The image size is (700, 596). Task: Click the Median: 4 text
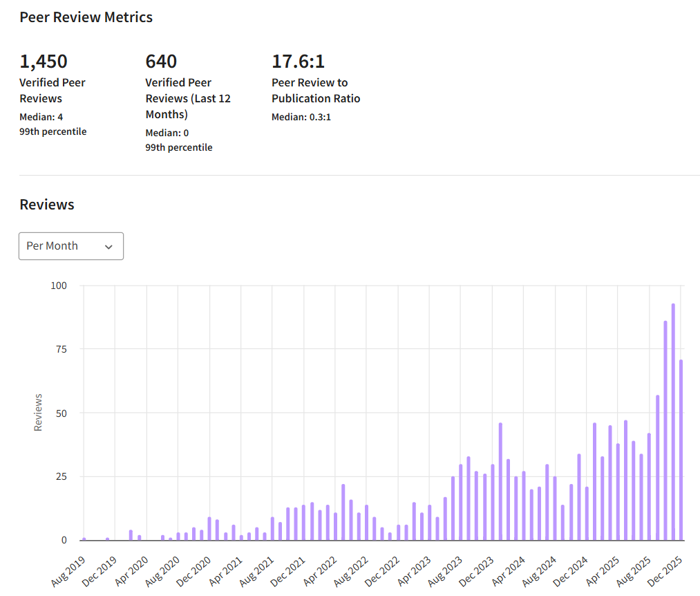click(x=41, y=117)
